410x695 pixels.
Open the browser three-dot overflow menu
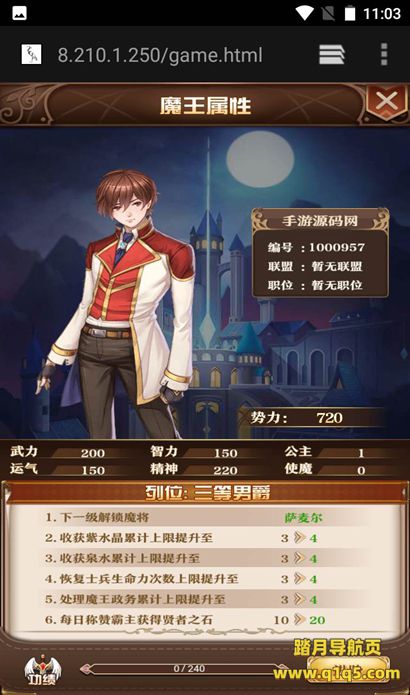384,55
